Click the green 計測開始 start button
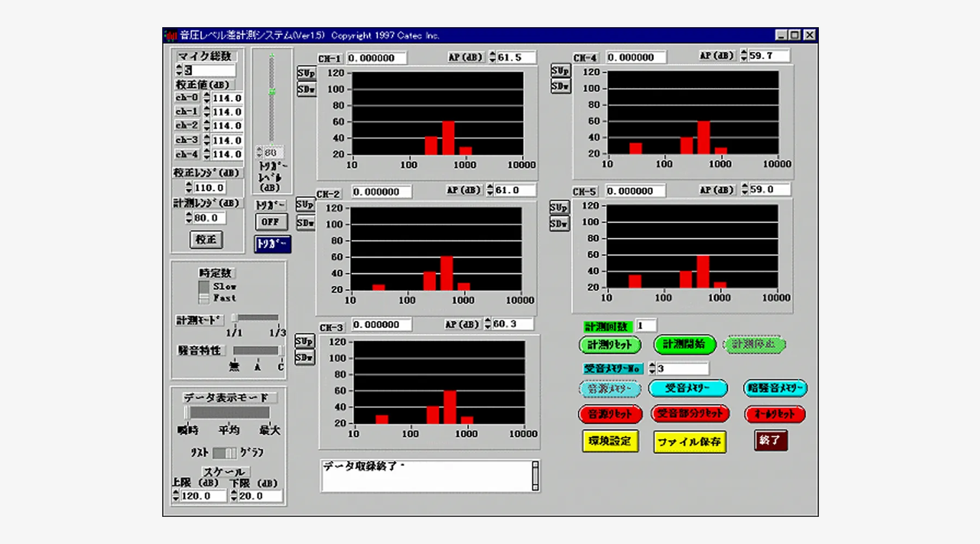The image size is (980, 544). (684, 344)
